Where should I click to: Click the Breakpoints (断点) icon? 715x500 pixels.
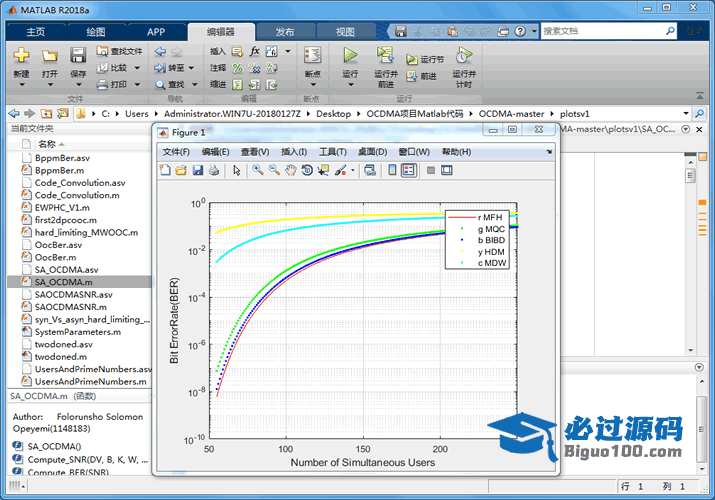[312, 56]
